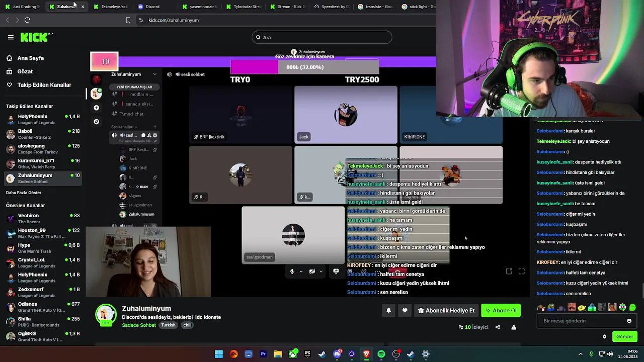The height and width of the screenshot is (362, 644).
Task: Open Baboli channel in sidebar
Action: [x=43, y=134]
